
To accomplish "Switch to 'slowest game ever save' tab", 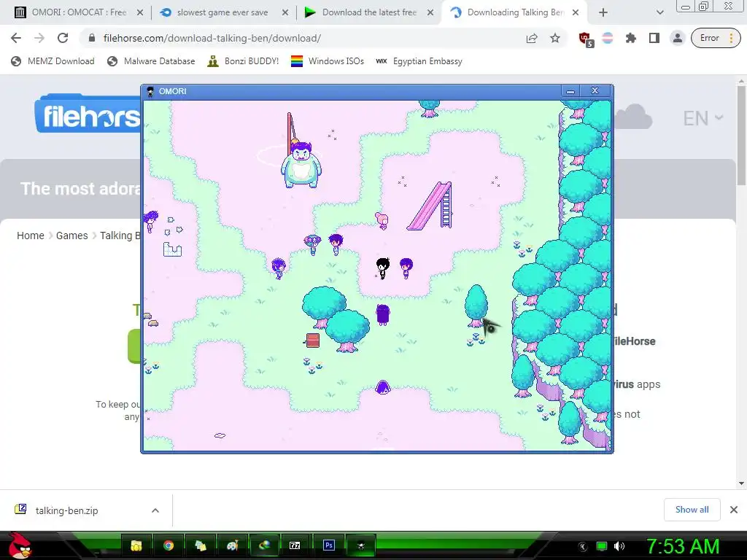I will (x=222, y=12).
